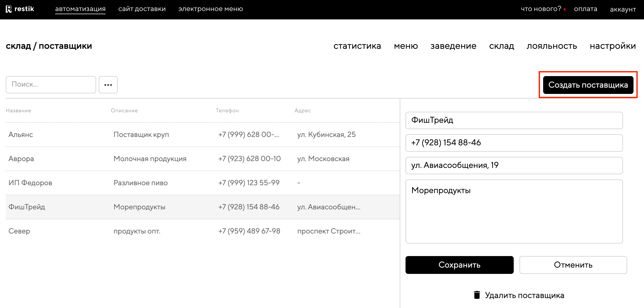Click the trash icon to delete supplier
Viewport: 644px width, 308px height.
coord(477,295)
